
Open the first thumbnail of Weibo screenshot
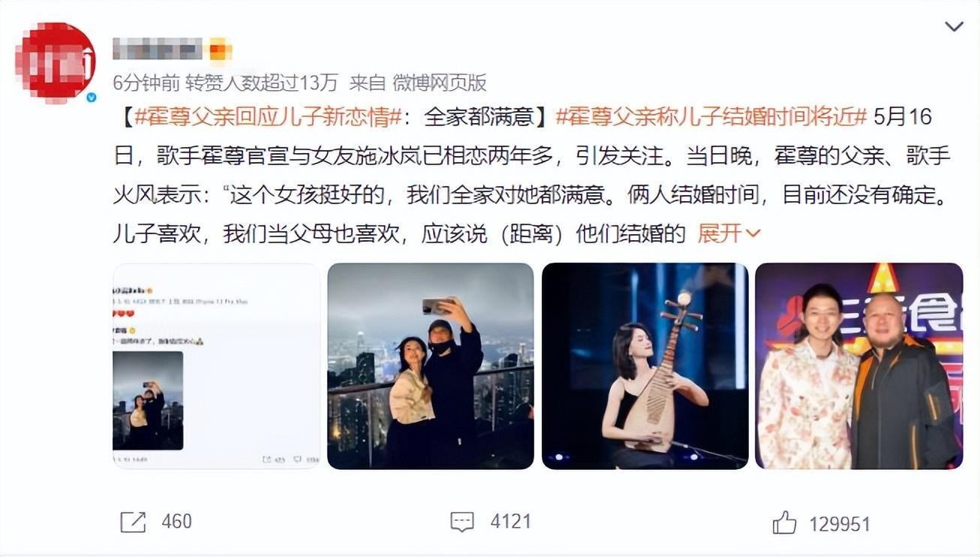pos(216,366)
